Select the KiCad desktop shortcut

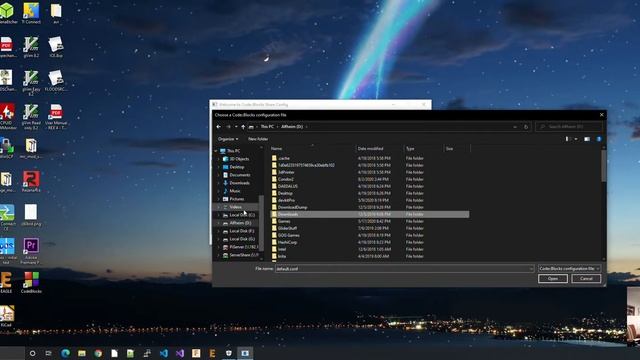(x=6, y=316)
